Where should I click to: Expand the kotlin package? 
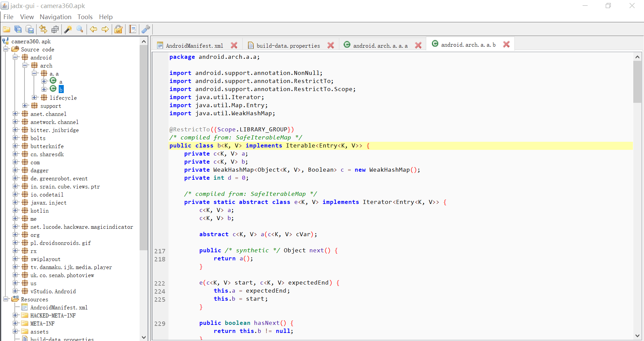15,210
